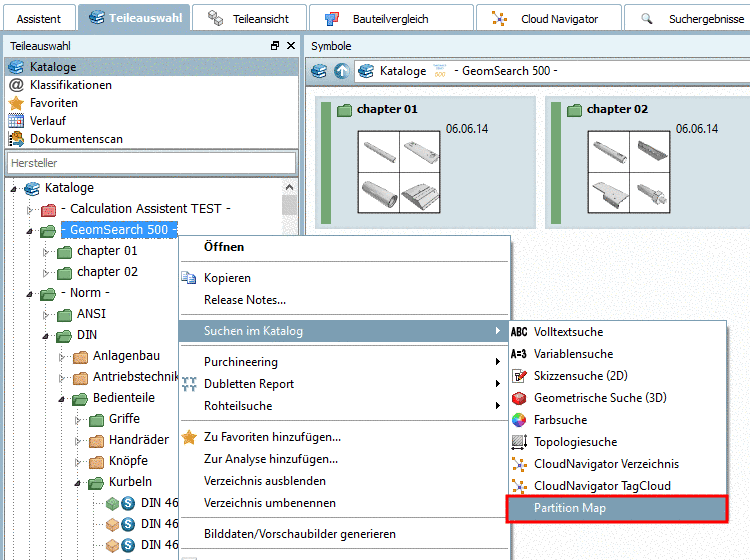
Task: Collapse the Norm tree node
Action: (30, 294)
